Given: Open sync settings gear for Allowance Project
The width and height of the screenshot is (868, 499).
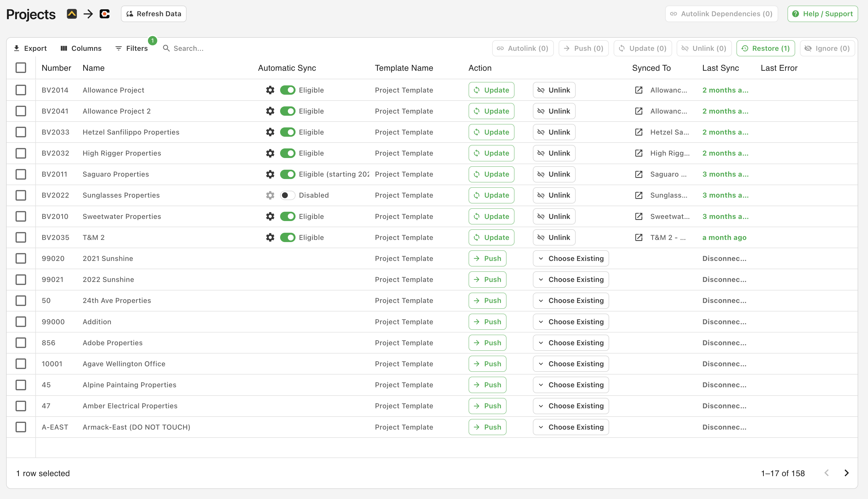Looking at the screenshot, I should pyautogui.click(x=270, y=90).
